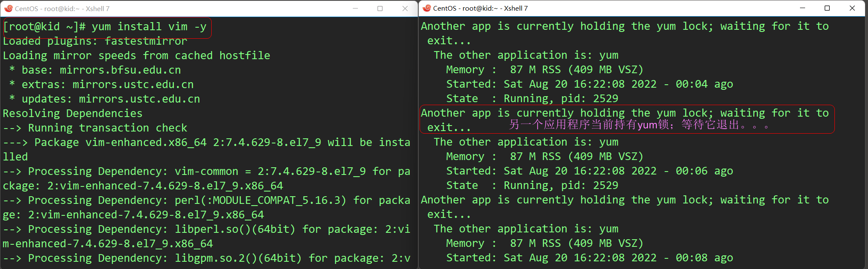Image resolution: width=868 pixels, height=269 pixels.
Task: Click the line '* base: mirrors.bfsu.edu.cn'
Action: (x=95, y=70)
